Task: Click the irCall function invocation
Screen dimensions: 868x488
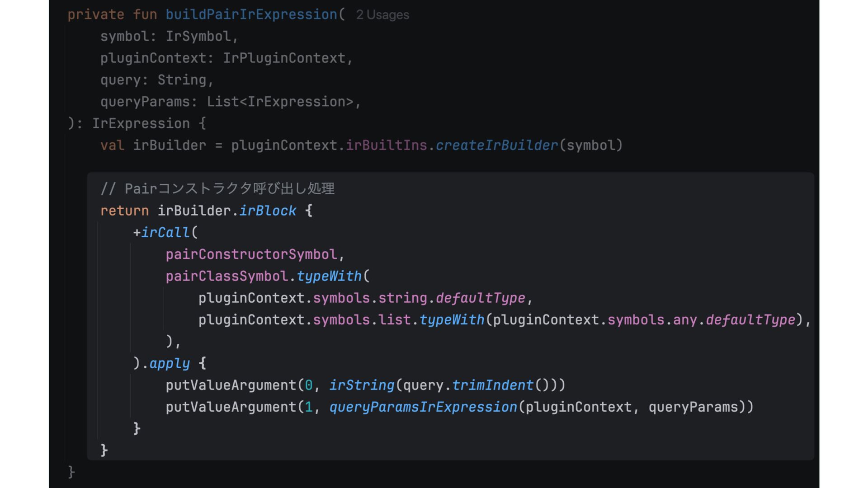Action: coord(165,233)
